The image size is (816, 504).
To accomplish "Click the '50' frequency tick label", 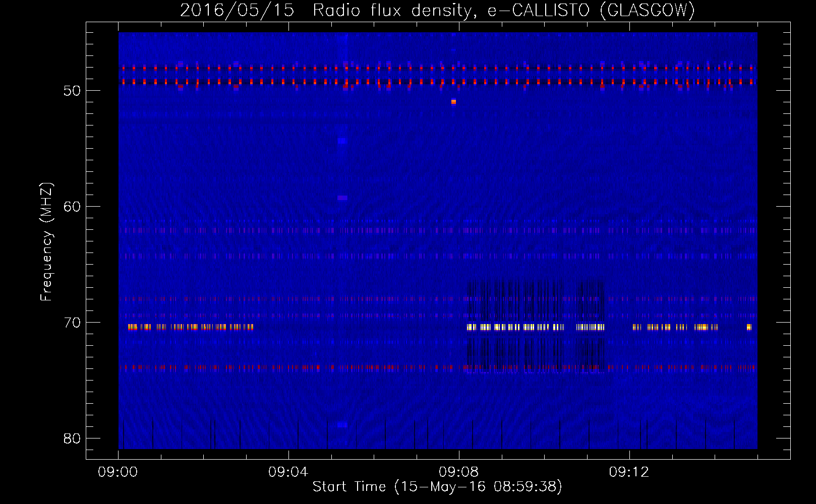I will coord(72,91).
